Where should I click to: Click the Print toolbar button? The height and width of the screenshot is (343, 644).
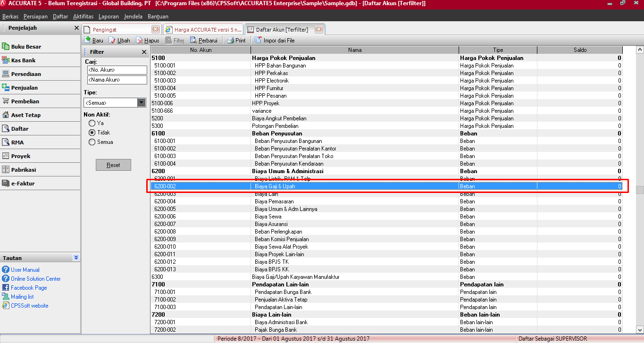point(236,41)
